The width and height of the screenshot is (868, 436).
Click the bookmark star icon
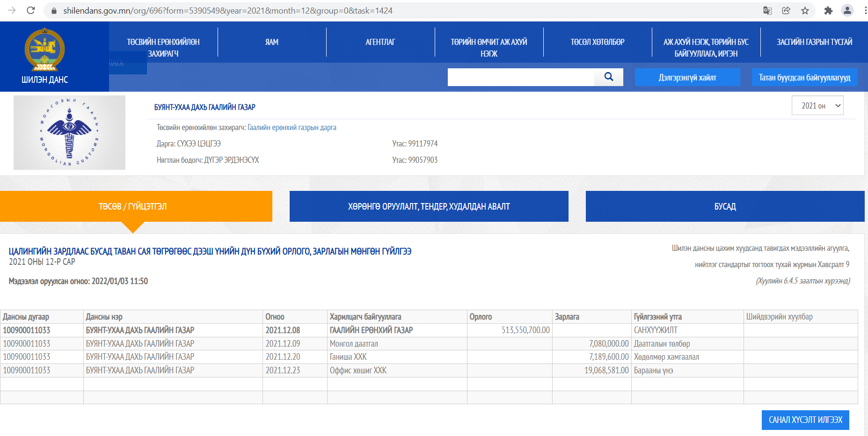point(805,10)
